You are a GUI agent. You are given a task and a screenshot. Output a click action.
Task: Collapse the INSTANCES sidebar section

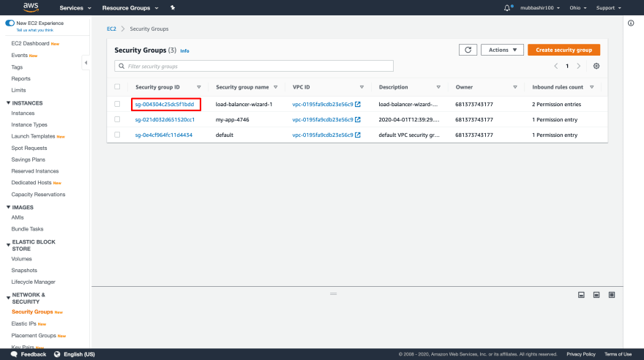pyautogui.click(x=8, y=103)
